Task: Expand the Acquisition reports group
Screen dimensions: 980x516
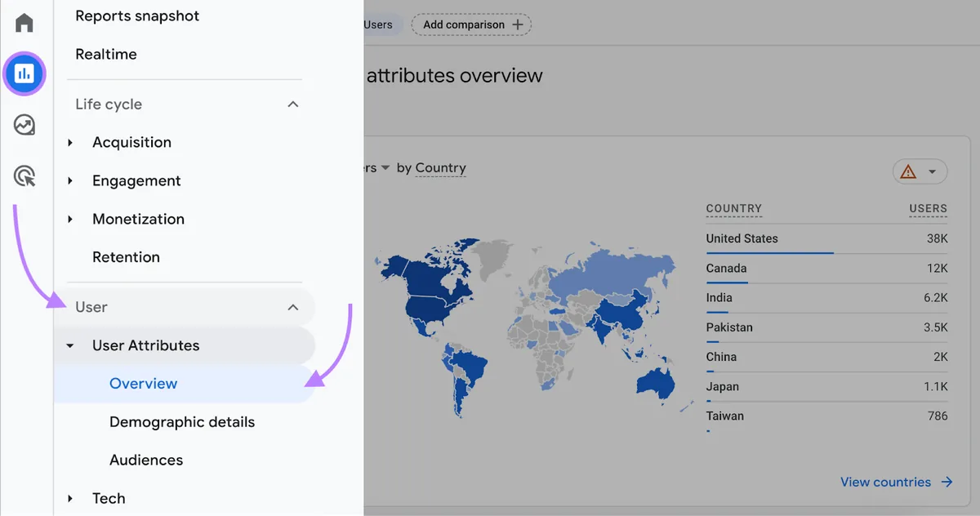Action: coord(71,143)
